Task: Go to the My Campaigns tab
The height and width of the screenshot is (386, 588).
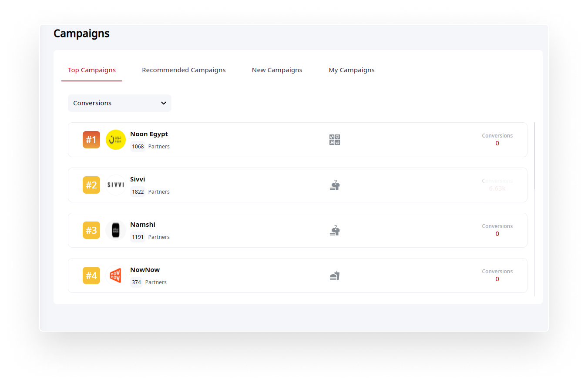Action: [351, 70]
